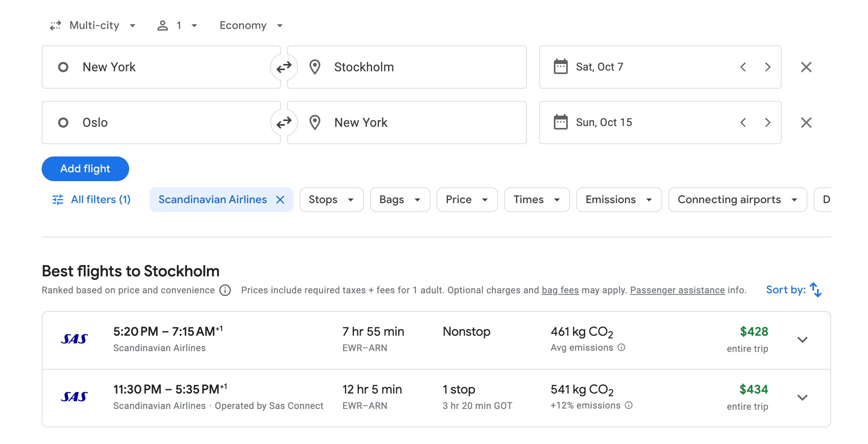
Task: Swap New York and Stockholm locations
Action: [x=284, y=67]
